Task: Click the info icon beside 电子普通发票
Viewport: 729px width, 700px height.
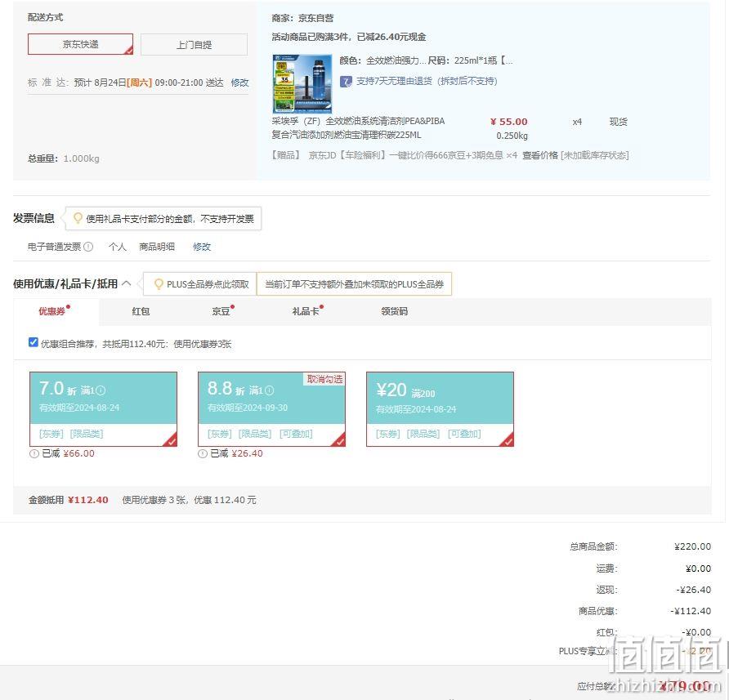Action: [x=88, y=247]
